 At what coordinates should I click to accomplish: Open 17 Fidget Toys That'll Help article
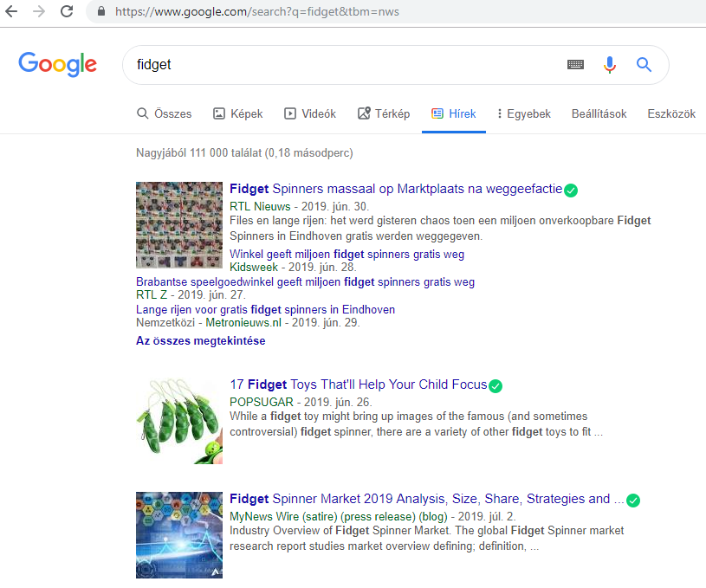click(x=359, y=384)
